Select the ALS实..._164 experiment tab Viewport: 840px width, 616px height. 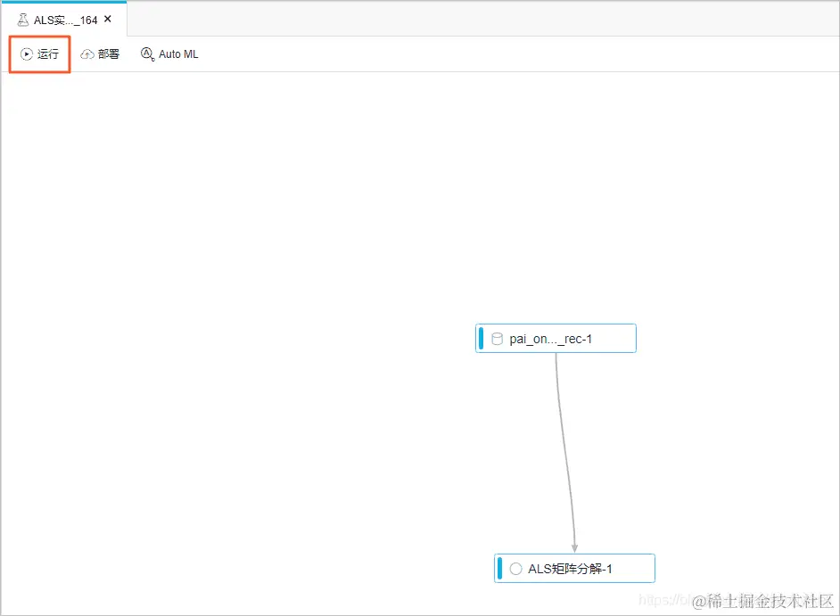64,20
